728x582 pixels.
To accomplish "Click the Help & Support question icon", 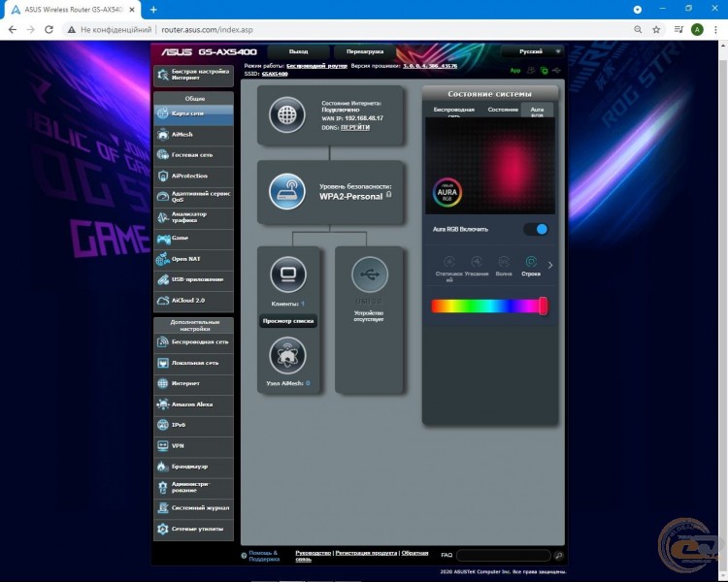I will point(244,556).
